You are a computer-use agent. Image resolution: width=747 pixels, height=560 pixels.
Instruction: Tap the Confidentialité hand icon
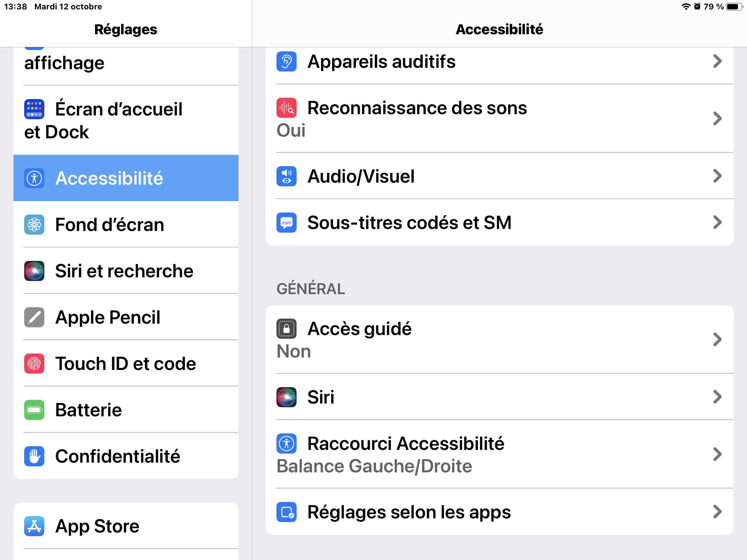[34, 456]
